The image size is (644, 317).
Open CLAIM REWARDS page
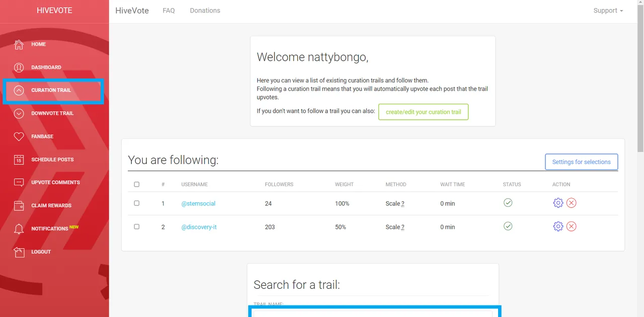(x=51, y=206)
